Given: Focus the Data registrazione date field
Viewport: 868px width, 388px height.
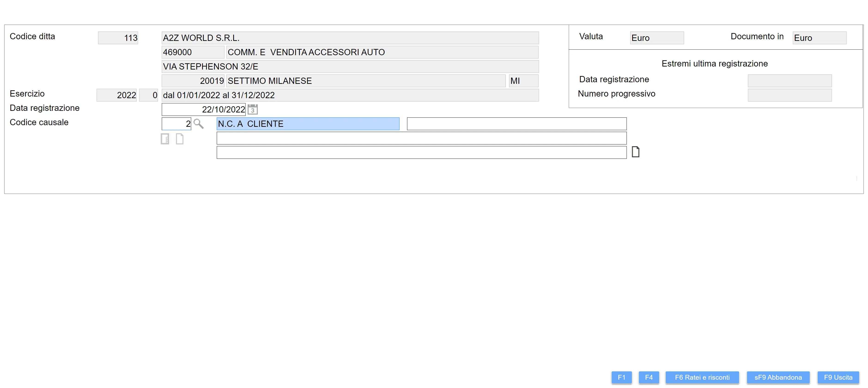Looking at the screenshot, I should (203, 109).
